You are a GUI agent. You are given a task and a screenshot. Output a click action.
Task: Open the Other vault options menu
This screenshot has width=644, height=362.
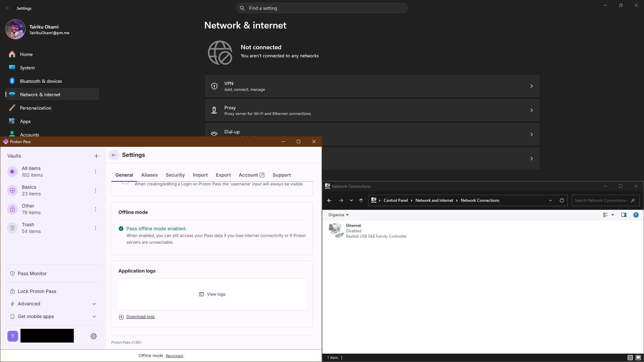tap(96, 209)
